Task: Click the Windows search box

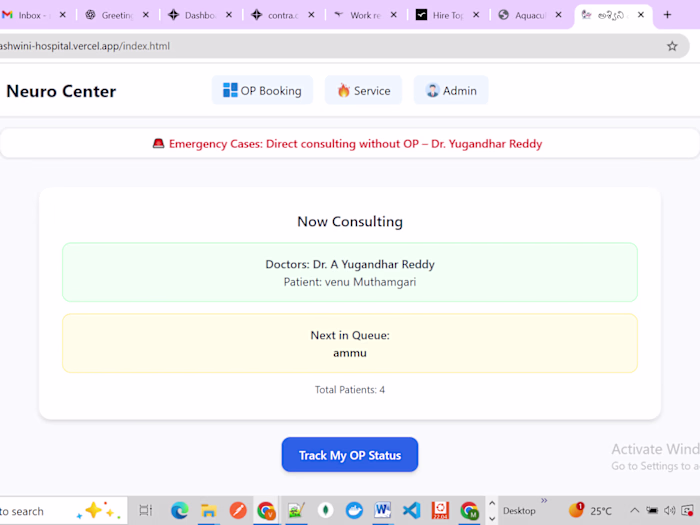Action: (62, 511)
